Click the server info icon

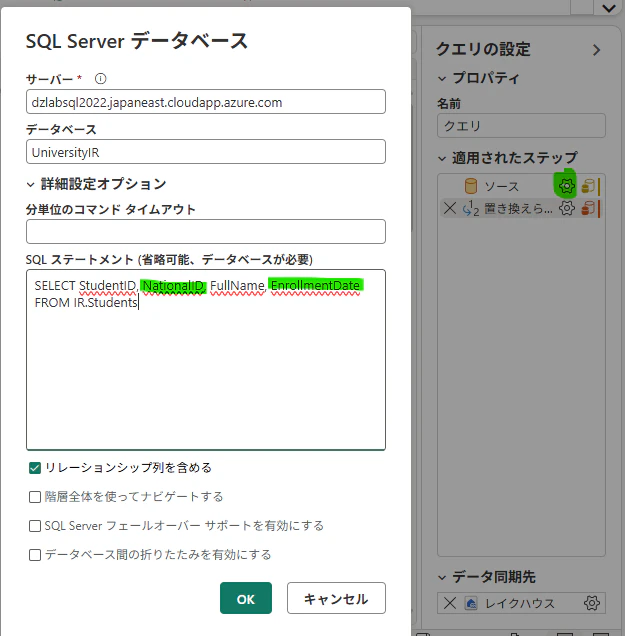coord(100,78)
